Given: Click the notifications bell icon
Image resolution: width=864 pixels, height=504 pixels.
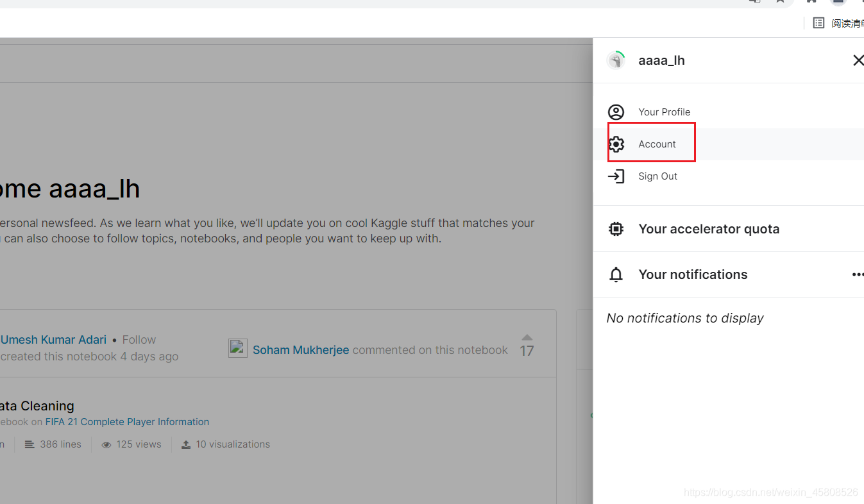Looking at the screenshot, I should 616,274.
